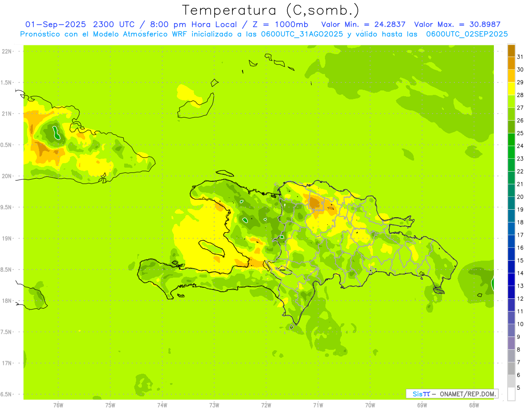Click the colorbar label '15'
The width and height of the screenshot is (532, 411).
pyautogui.click(x=520, y=260)
